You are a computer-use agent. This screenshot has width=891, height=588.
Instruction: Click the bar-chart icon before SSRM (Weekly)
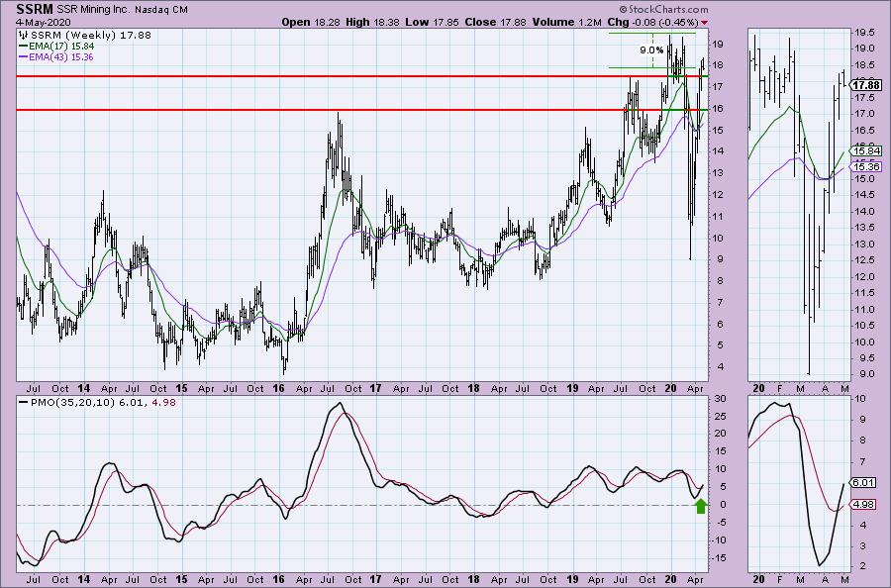tap(24, 36)
